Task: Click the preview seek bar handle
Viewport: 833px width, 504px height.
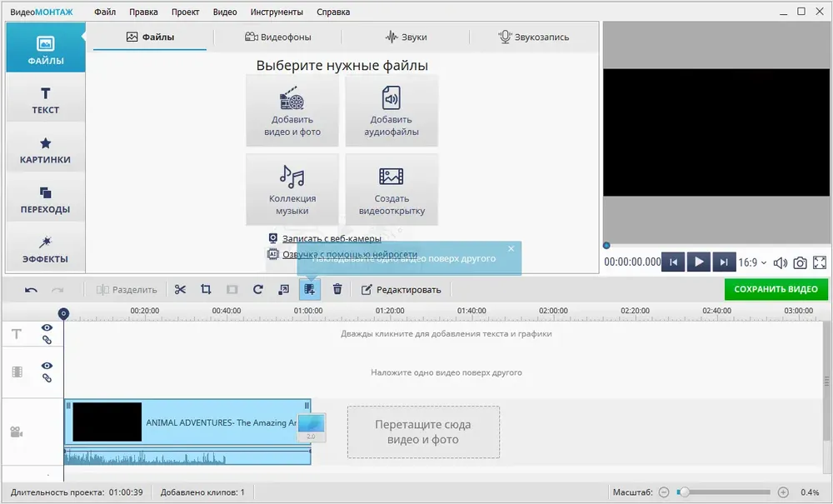Action: pos(606,246)
